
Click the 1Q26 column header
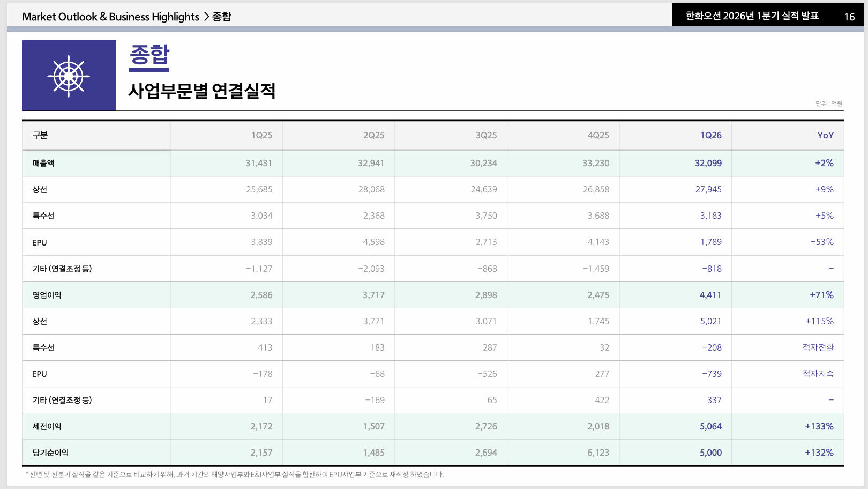[x=711, y=135]
